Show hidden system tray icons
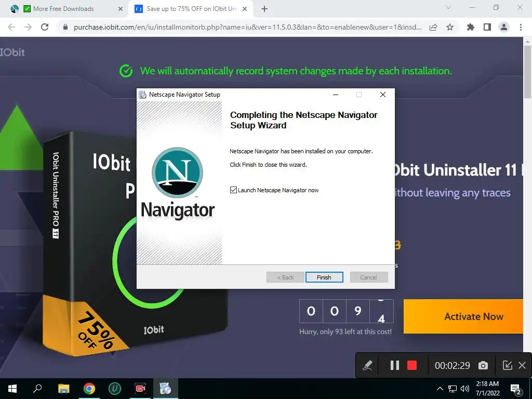This screenshot has height=399, width=532. pyautogui.click(x=440, y=389)
